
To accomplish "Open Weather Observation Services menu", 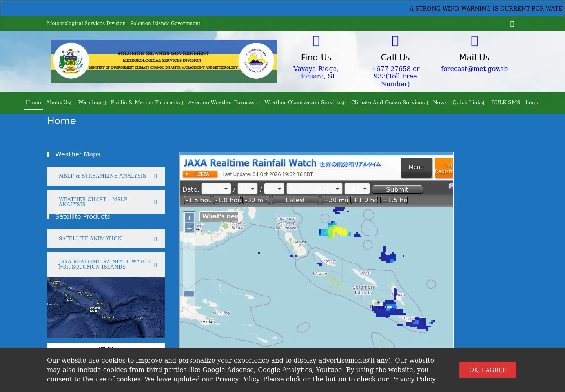I will 305,103.
